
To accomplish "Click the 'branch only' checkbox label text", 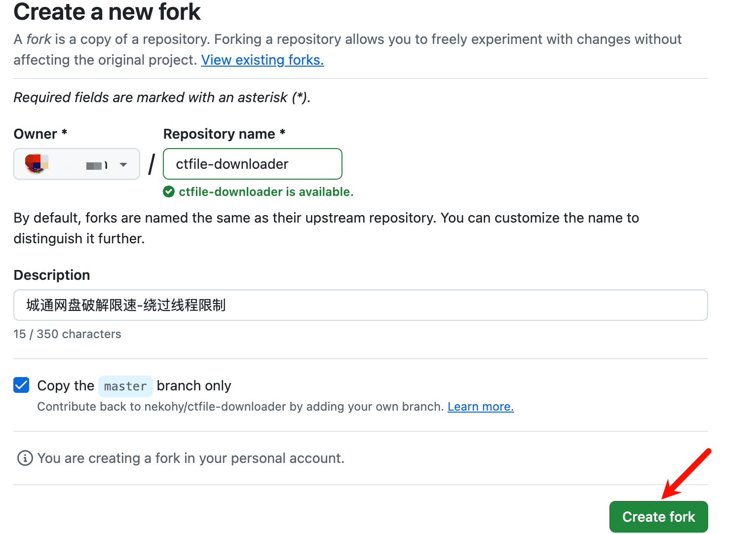I will (x=194, y=385).
